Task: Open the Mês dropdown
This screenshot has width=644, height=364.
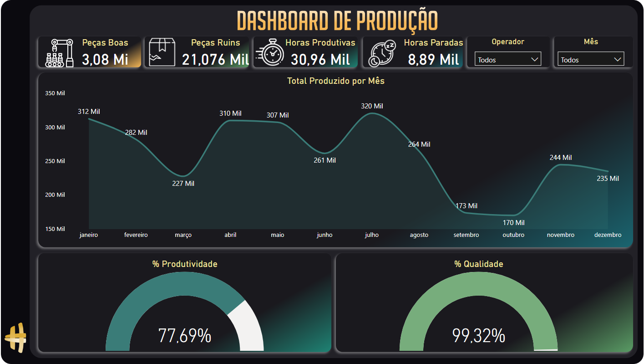Action: coord(591,59)
